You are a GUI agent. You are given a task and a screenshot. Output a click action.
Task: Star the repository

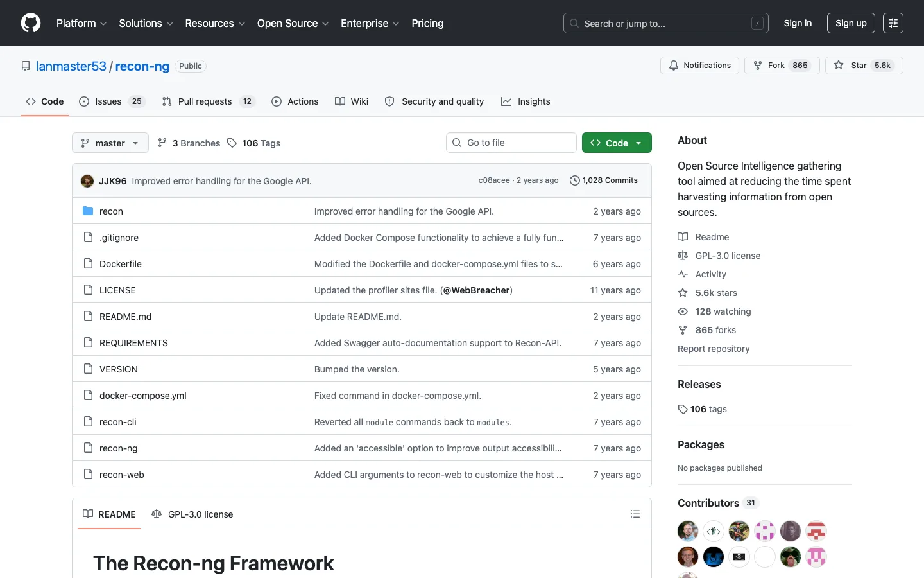coord(864,66)
